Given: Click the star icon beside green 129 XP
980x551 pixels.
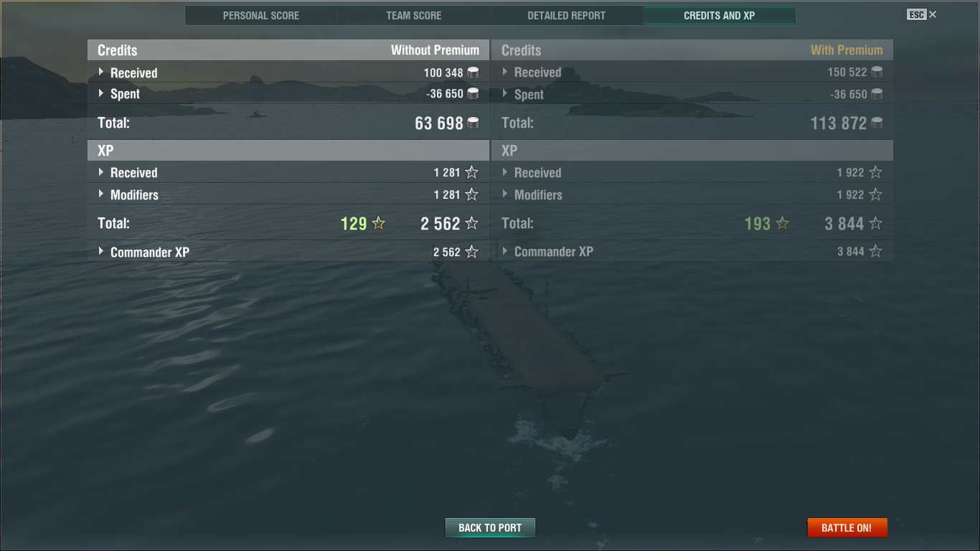Looking at the screenshot, I should [379, 224].
